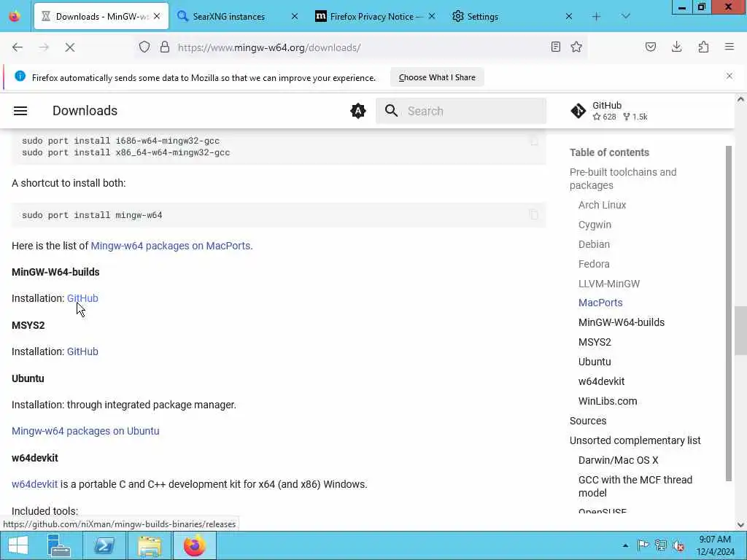Select the Firefox taskbar icon

[x=194, y=545]
